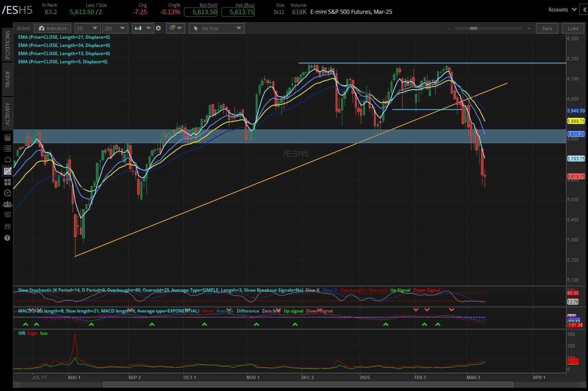The width and height of the screenshot is (588, 391).
Task: Click the 12.76 stochastic value label
Action: coord(573,302)
